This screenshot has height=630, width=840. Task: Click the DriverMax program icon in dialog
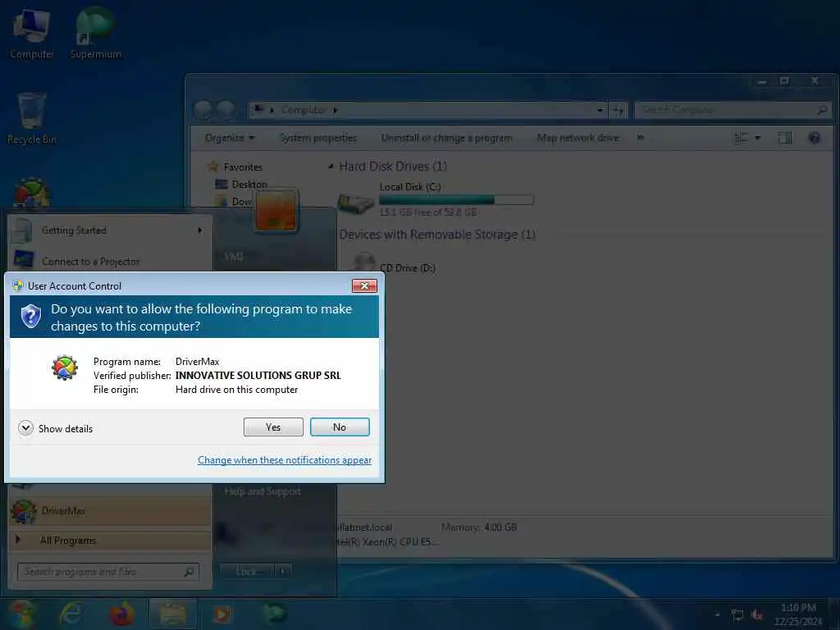pos(65,367)
